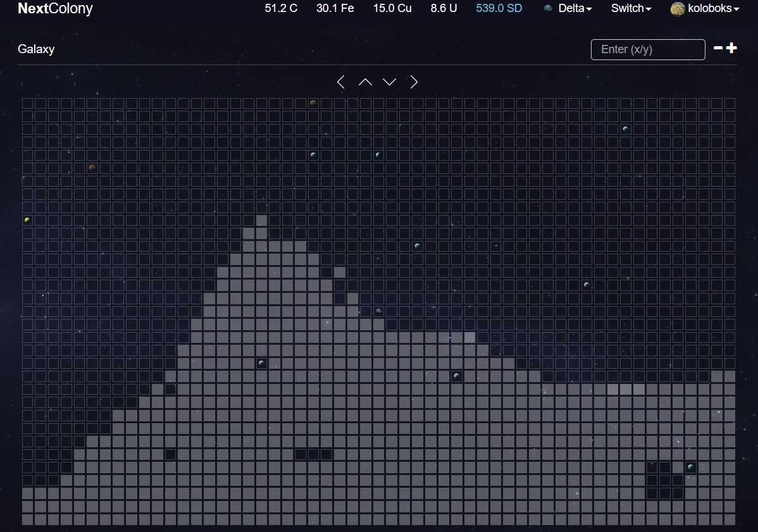Image resolution: width=758 pixels, height=532 pixels.
Task: Open the NextColony home logo
Action: click(55, 8)
